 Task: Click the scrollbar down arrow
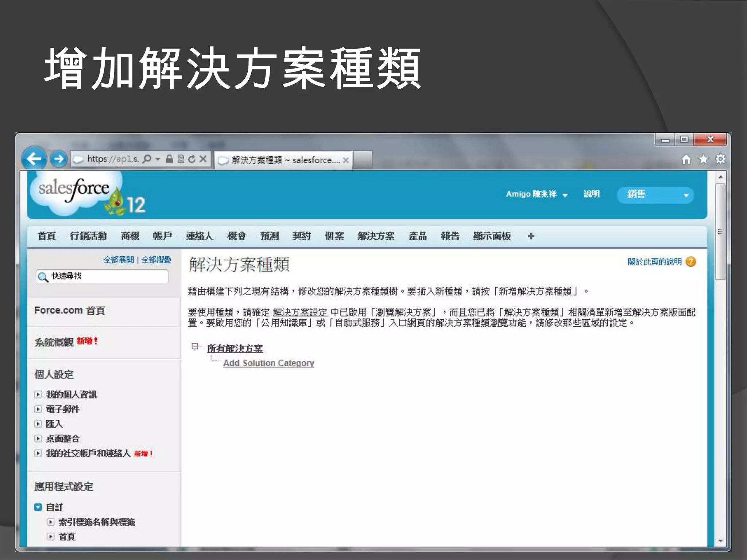(x=720, y=541)
